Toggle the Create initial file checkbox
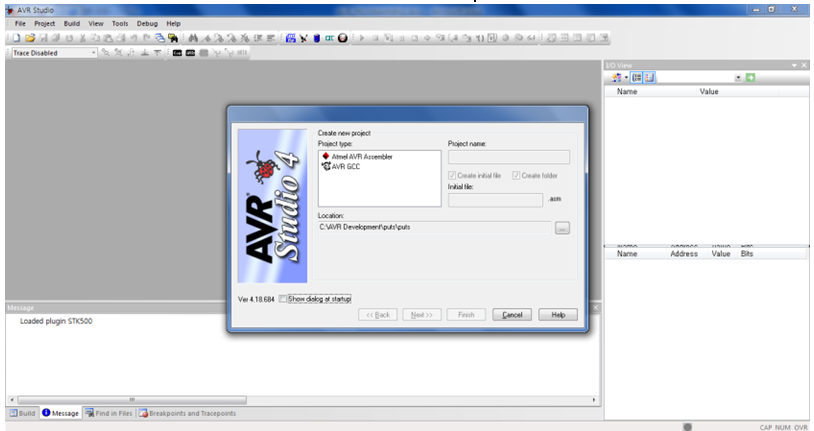 click(x=452, y=175)
